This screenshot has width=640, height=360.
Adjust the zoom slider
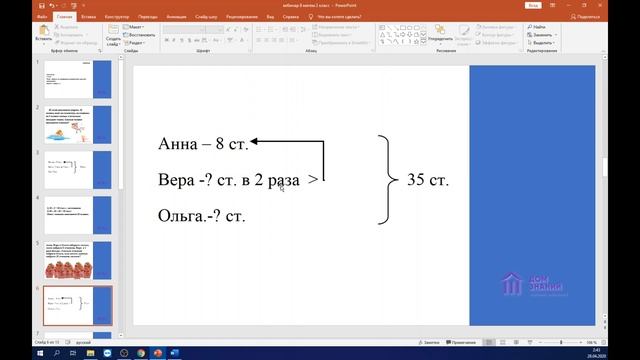point(561,342)
